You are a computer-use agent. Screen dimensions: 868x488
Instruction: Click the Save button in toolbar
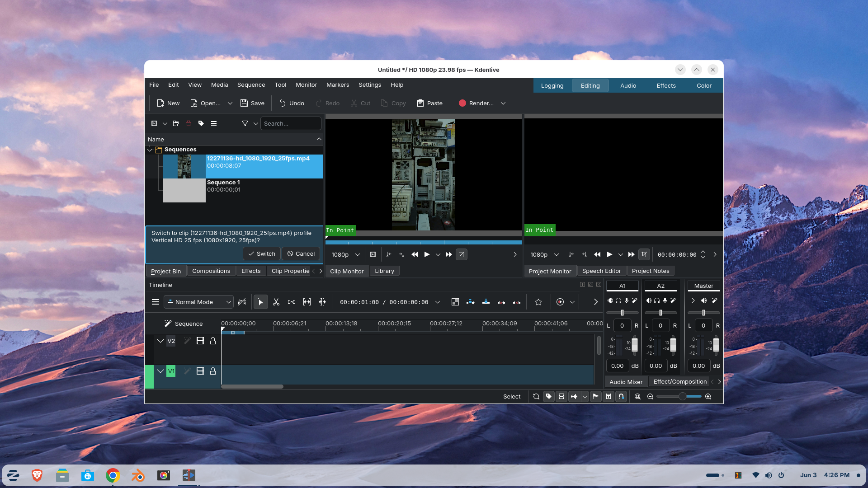tap(252, 103)
